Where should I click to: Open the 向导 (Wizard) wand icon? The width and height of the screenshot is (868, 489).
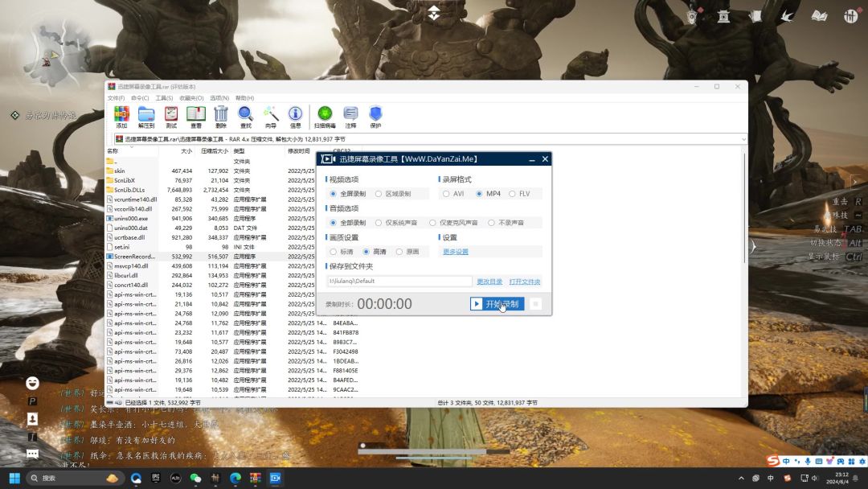click(271, 117)
